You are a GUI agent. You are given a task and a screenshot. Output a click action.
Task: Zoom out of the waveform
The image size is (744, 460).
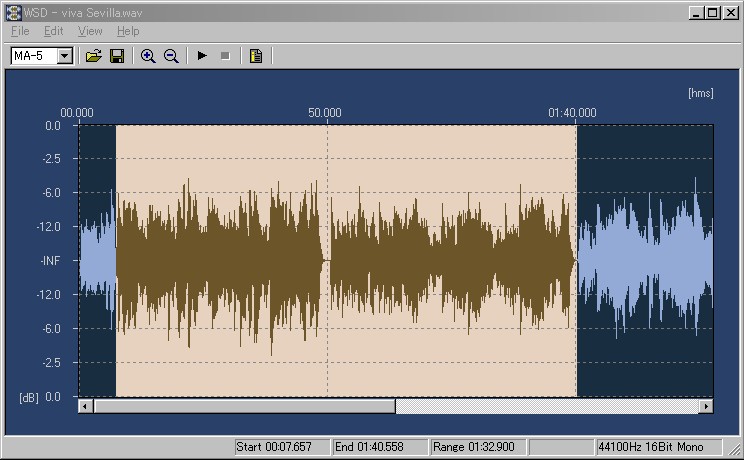171,56
